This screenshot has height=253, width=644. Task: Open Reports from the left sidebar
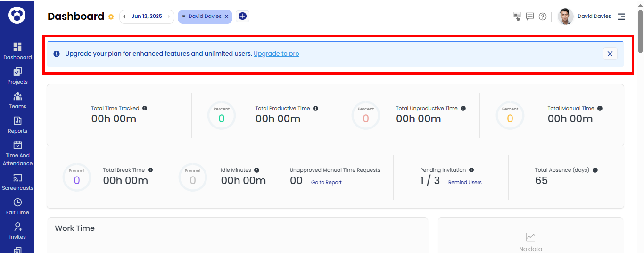tap(17, 125)
